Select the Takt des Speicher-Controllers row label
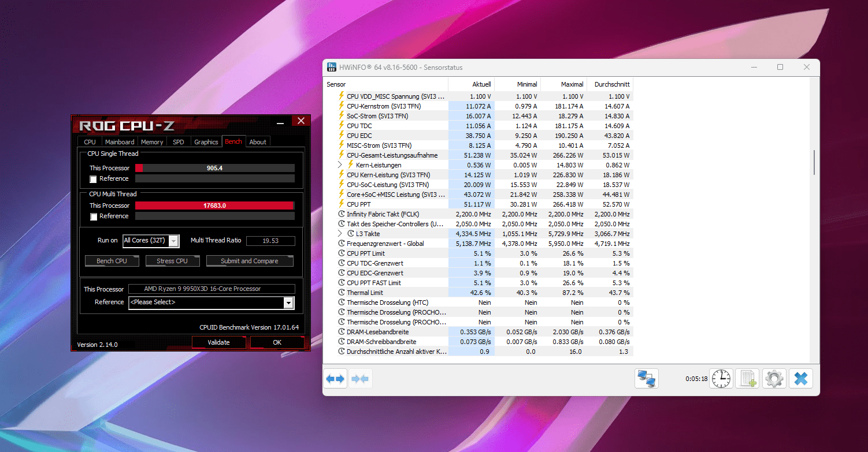 [395, 224]
